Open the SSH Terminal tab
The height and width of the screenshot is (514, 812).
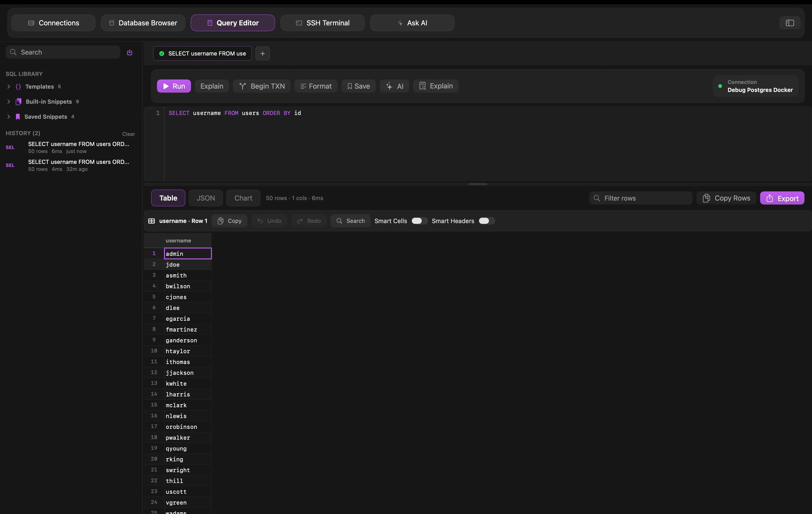322,23
